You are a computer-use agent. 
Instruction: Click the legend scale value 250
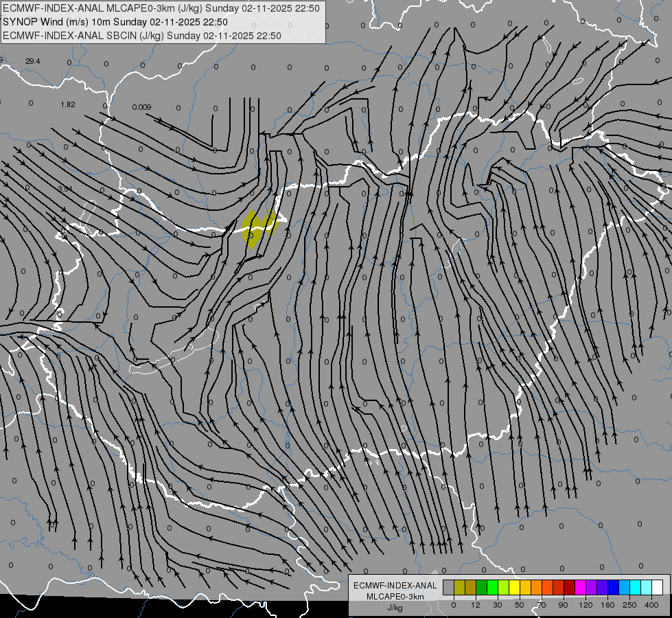tap(629, 605)
